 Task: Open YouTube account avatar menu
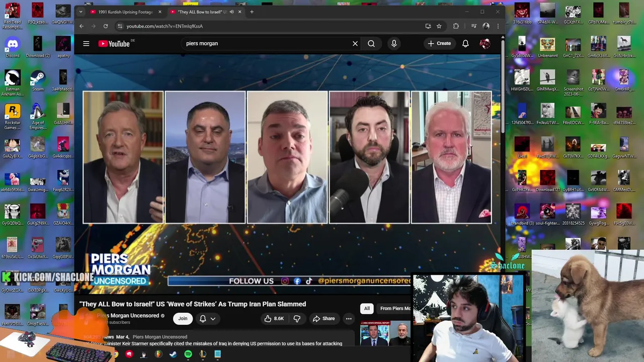click(485, 44)
